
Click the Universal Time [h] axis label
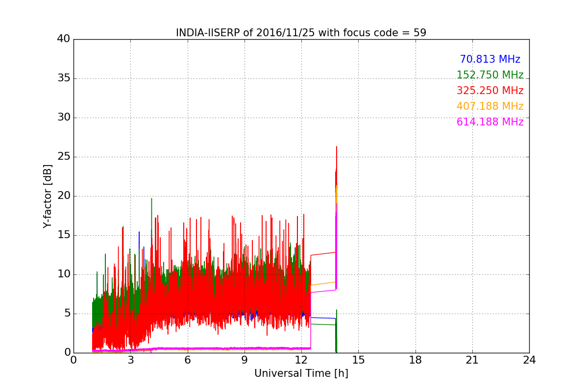pyautogui.click(x=301, y=373)
